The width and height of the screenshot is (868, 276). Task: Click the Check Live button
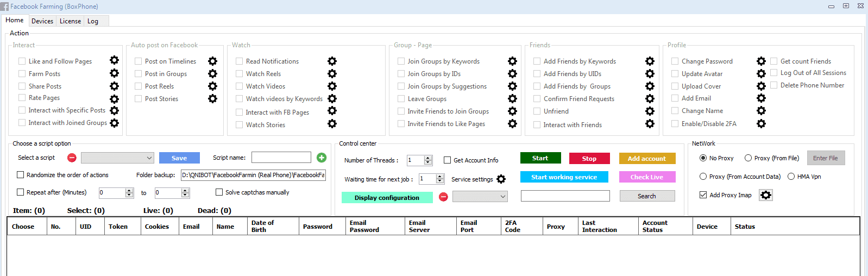(646, 177)
